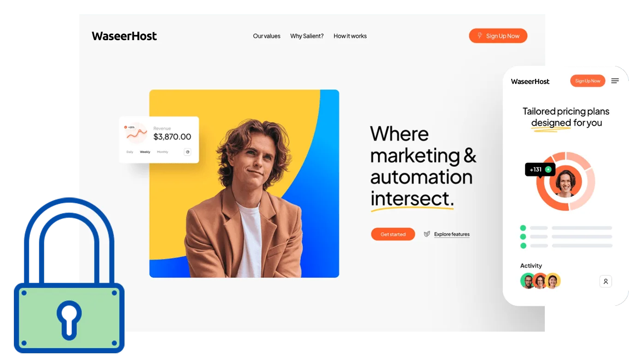The width and height of the screenshot is (644, 363).
Task: Click the WaseerHost logo in the mobile preview
Action: [x=530, y=82]
